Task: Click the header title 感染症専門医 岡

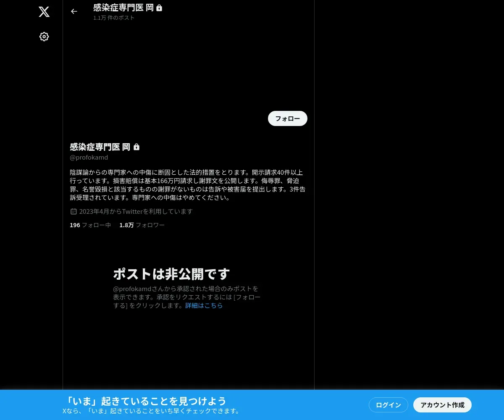Action: click(123, 8)
